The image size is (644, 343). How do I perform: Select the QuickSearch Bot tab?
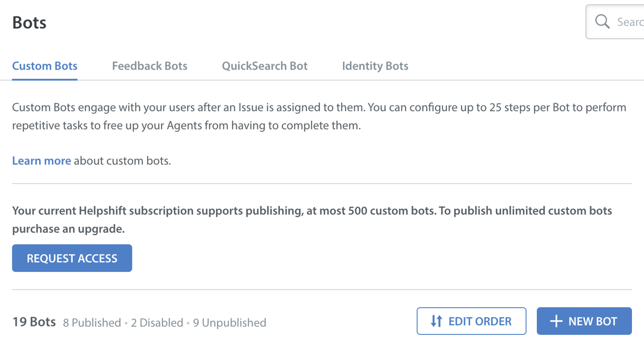(x=265, y=66)
